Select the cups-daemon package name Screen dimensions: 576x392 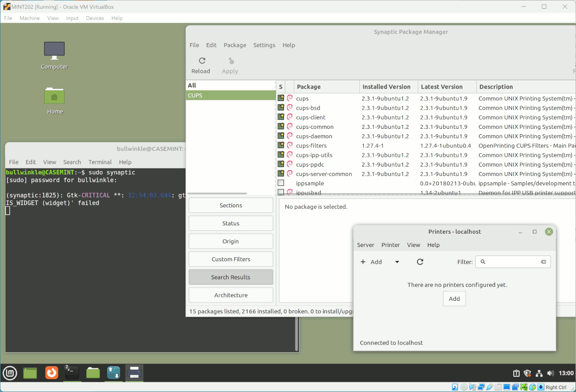(314, 136)
